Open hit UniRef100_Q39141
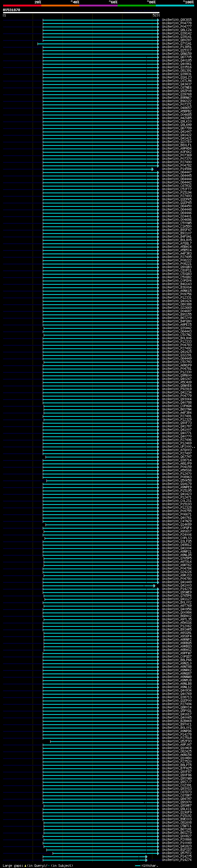The height and width of the screenshot is (868, 197). point(176,37)
